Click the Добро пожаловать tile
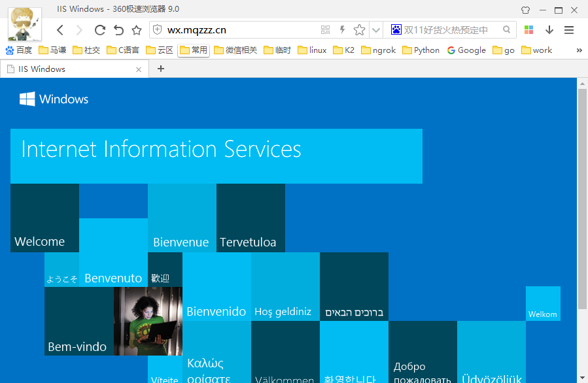 pos(423,352)
